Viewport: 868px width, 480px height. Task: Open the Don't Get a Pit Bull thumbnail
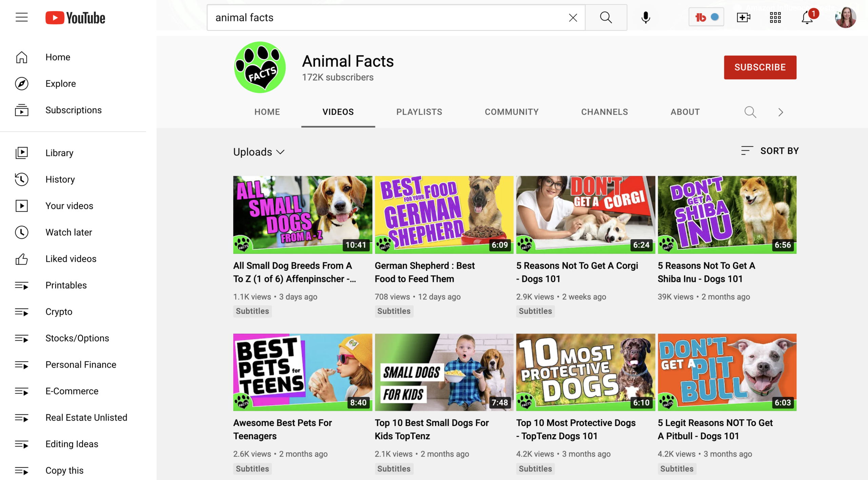click(727, 372)
